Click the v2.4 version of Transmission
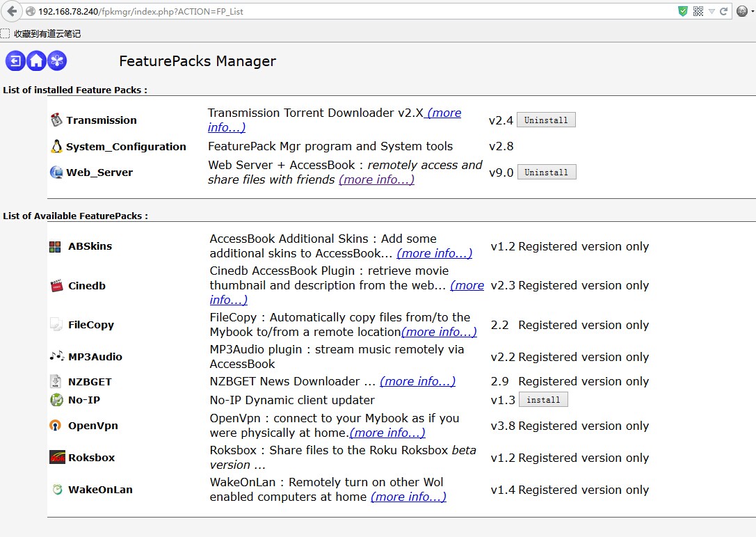The width and height of the screenshot is (756, 537). tap(501, 120)
